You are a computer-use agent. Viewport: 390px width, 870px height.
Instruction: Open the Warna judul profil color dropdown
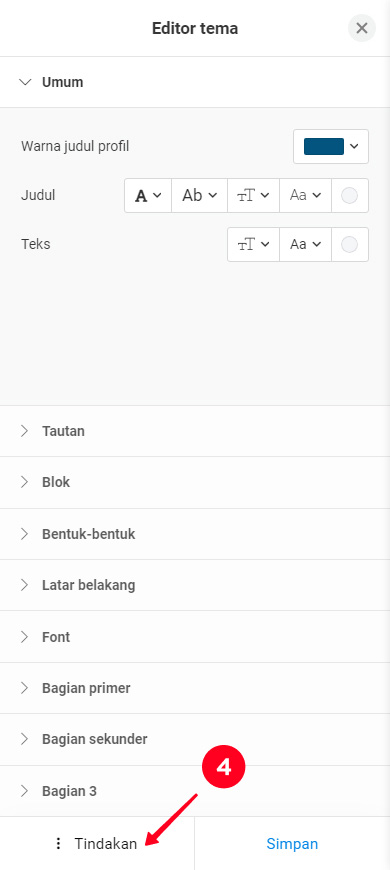click(331, 146)
